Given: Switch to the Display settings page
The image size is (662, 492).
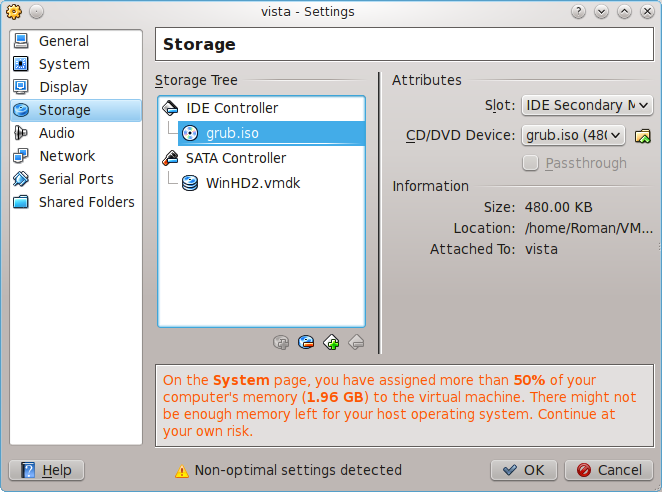Looking at the screenshot, I should point(76,87).
